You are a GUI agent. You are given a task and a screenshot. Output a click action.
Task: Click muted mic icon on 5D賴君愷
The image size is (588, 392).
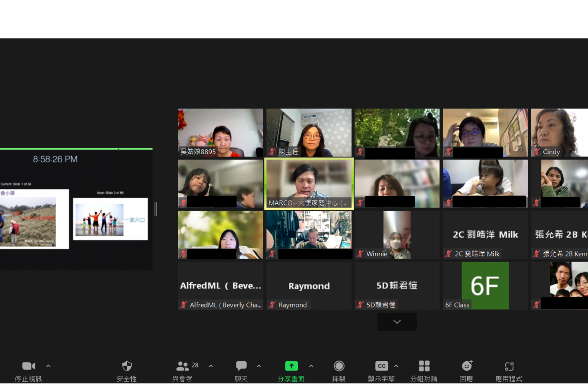point(360,305)
